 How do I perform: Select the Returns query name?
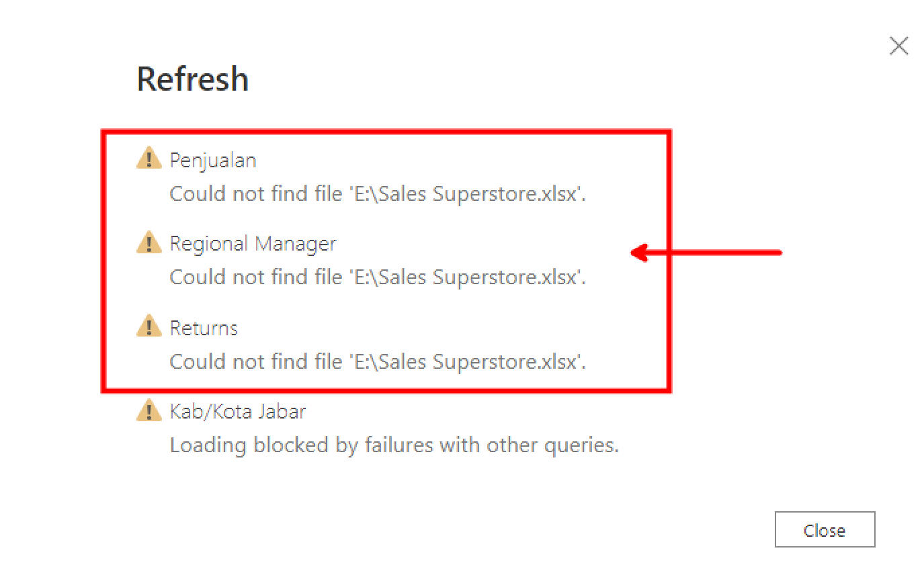(204, 328)
